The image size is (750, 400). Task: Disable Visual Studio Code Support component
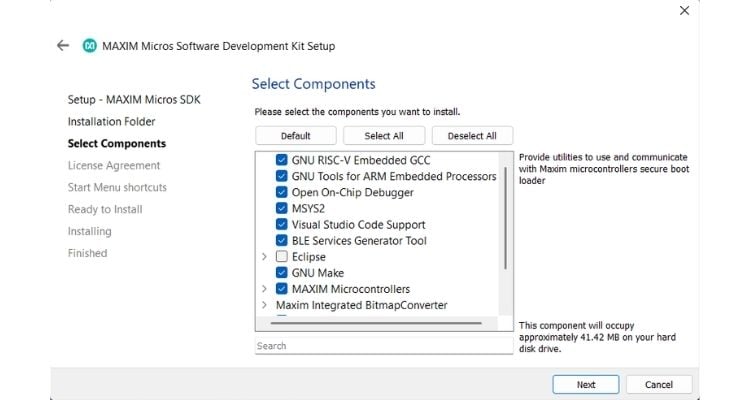coord(282,224)
